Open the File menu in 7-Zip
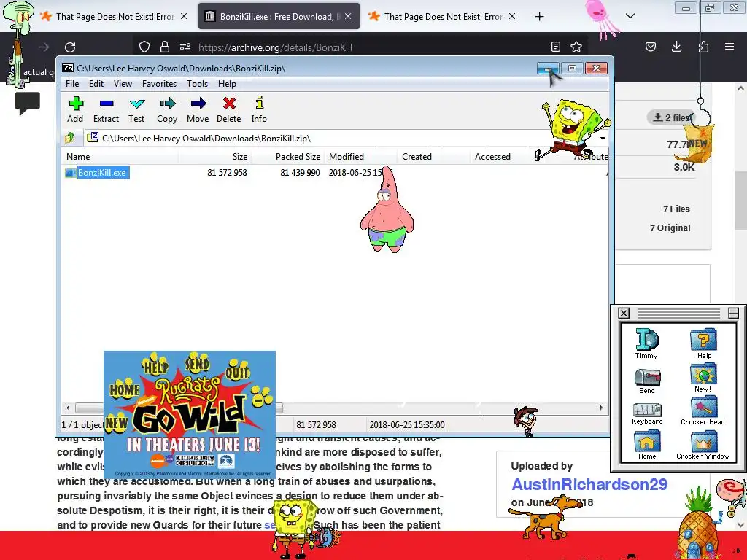747x560 pixels. (72, 84)
